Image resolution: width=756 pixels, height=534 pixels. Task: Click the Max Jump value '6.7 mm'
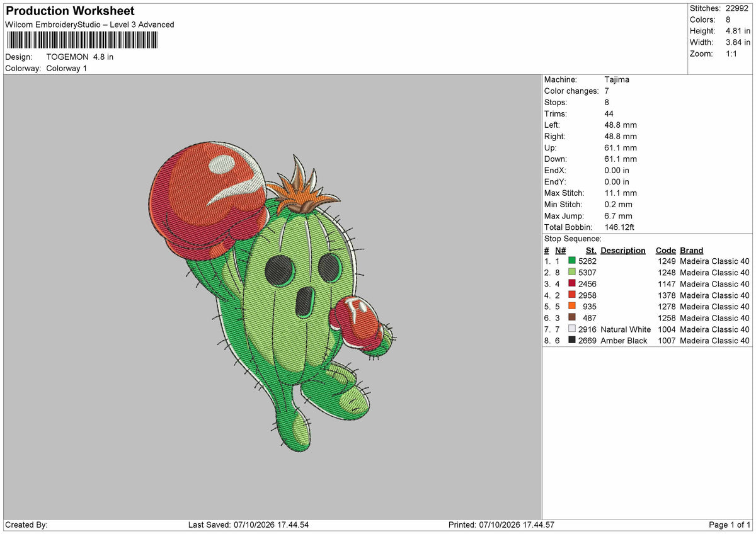tap(618, 215)
